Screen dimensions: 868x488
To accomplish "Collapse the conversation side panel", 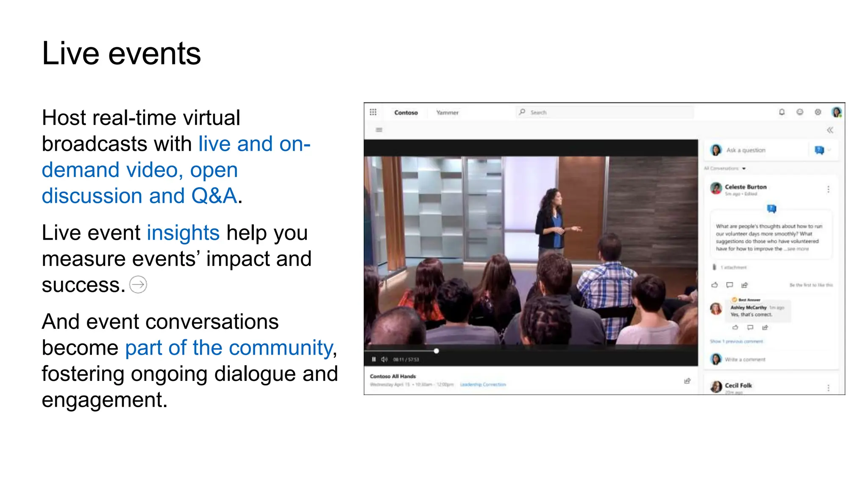I will coord(830,130).
